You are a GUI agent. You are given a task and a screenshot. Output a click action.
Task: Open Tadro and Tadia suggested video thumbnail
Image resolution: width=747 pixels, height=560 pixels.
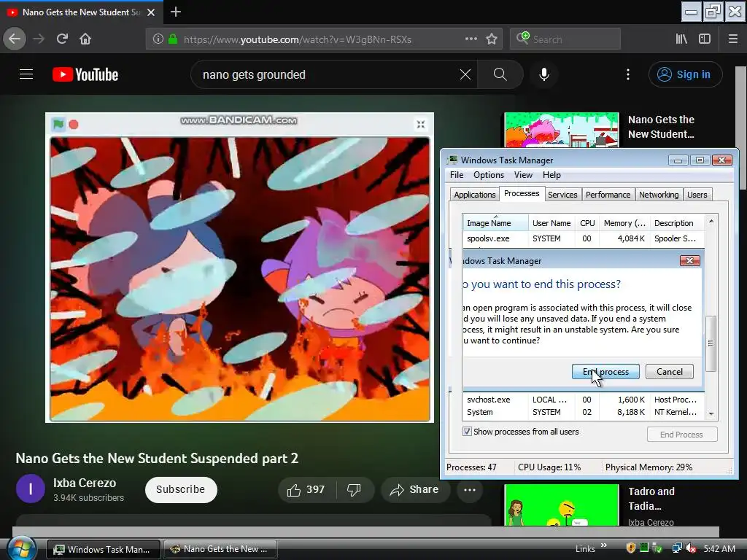(x=562, y=505)
